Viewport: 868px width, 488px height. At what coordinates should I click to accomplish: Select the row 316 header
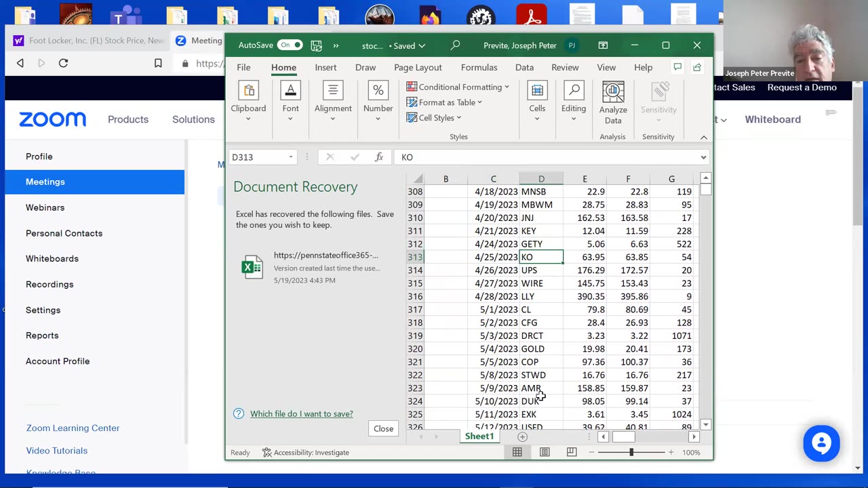(x=415, y=296)
